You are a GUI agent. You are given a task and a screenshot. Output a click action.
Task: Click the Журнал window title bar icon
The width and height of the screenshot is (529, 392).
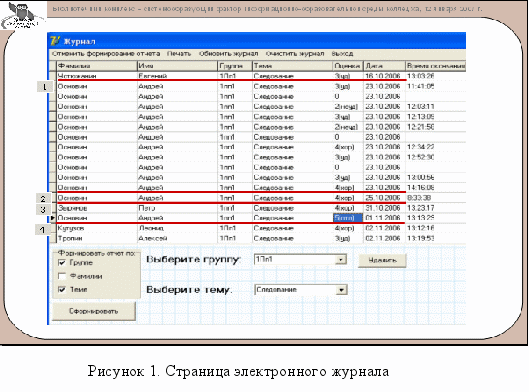click(55, 41)
